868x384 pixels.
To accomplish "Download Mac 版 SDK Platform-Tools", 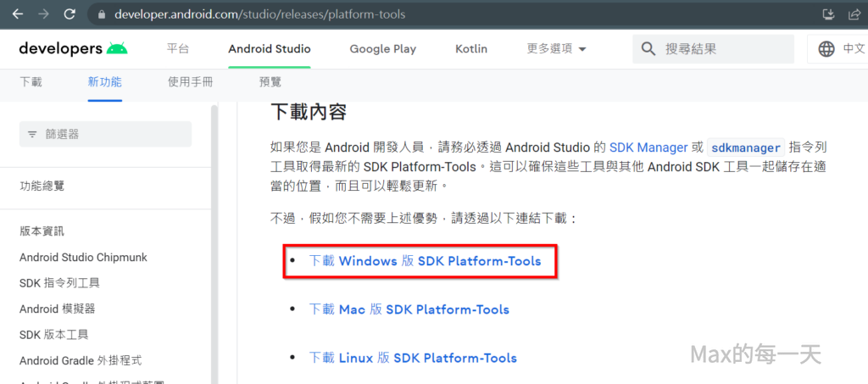I will [x=409, y=309].
